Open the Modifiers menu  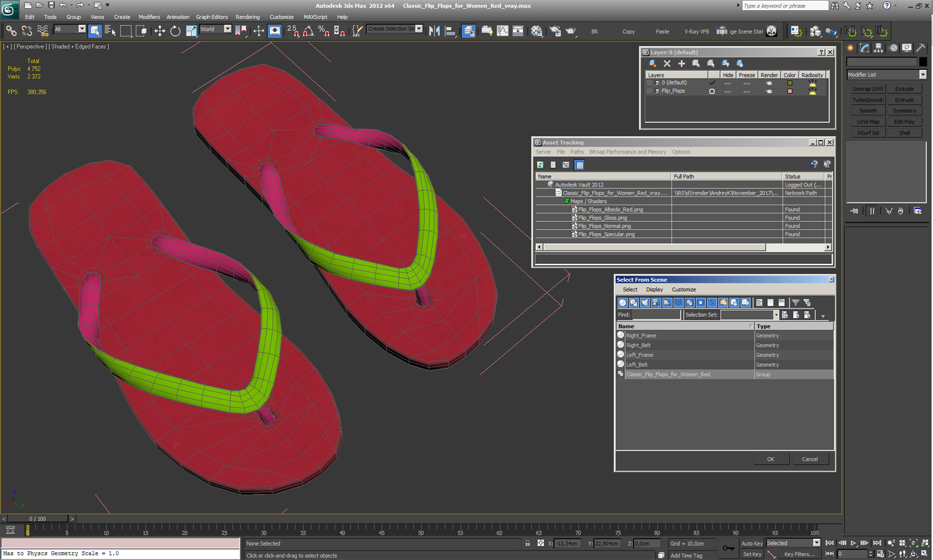tap(149, 17)
